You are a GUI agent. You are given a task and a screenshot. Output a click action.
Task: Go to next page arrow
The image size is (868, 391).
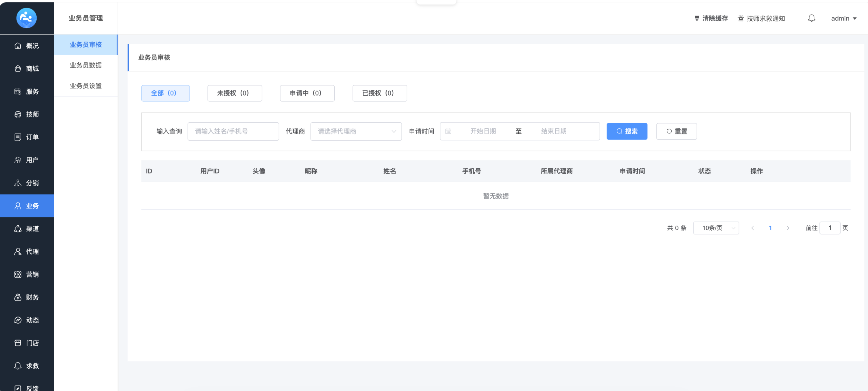click(x=788, y=228)
